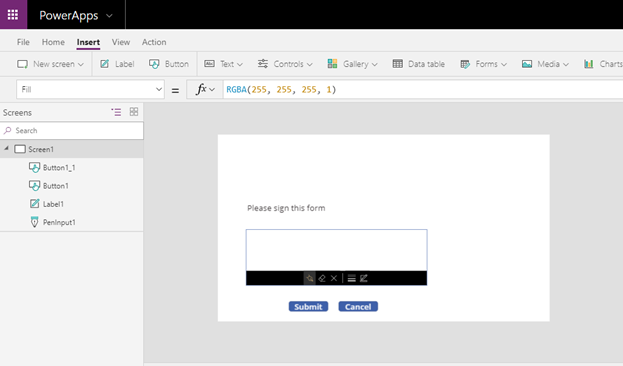The height and width of the screenshot is (366, 623).
Task: Expand the New screen dropdown
Action: (81, 64)
